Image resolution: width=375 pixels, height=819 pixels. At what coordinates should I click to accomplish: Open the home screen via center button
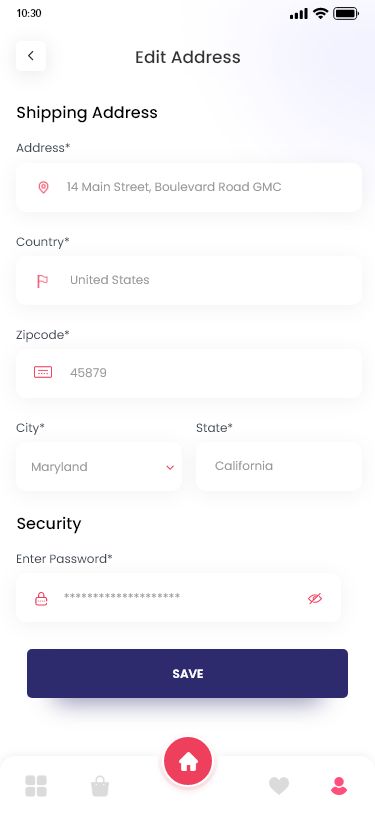coord(188,762)
